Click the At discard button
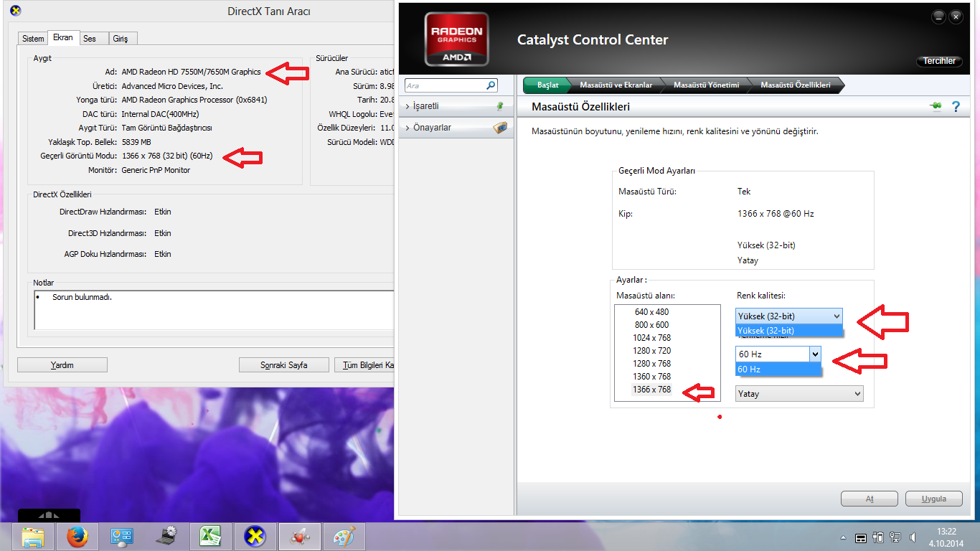 pos(869,499)
